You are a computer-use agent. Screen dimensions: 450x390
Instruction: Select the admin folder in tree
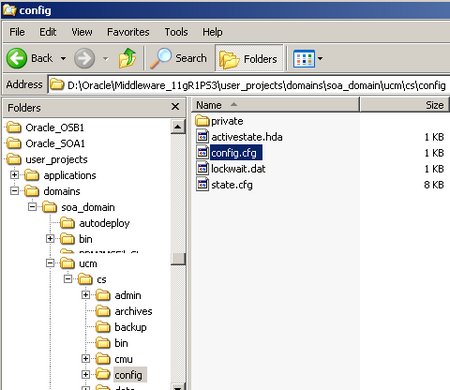128,295
